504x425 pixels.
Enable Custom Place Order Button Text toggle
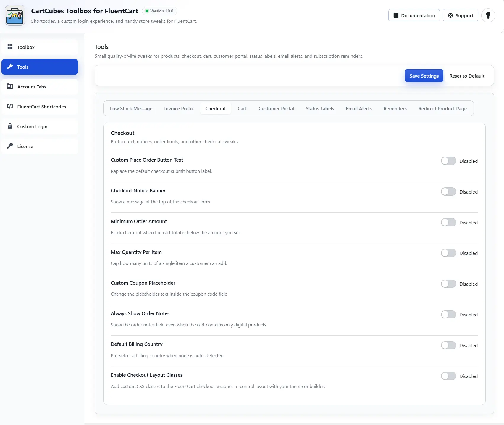click(448, 161)
